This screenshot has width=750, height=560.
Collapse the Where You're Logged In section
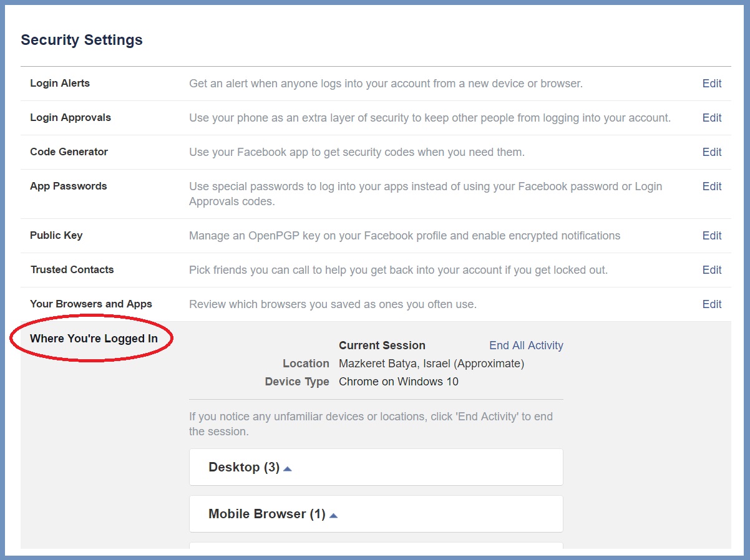click(94, 339)
